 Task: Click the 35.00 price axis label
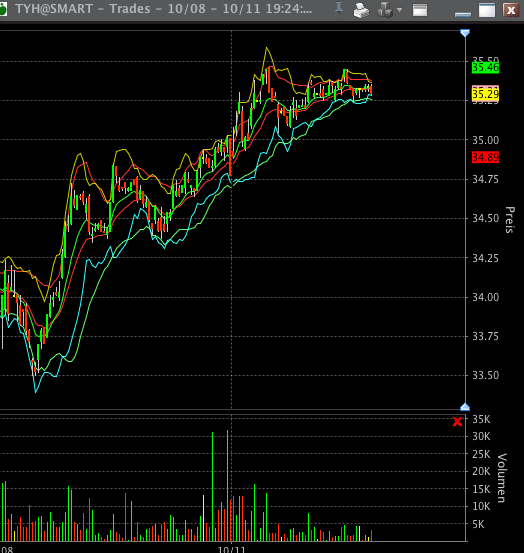click(x=486, y=140)
